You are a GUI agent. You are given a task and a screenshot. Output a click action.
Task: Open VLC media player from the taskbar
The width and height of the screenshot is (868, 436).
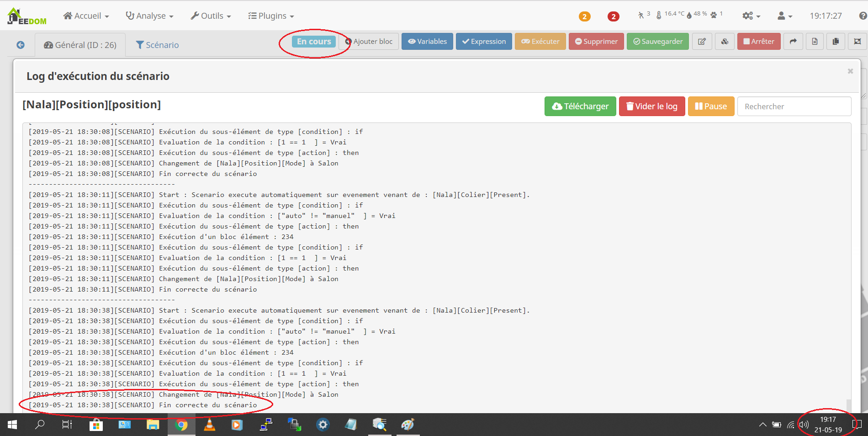tap(210, 425)
